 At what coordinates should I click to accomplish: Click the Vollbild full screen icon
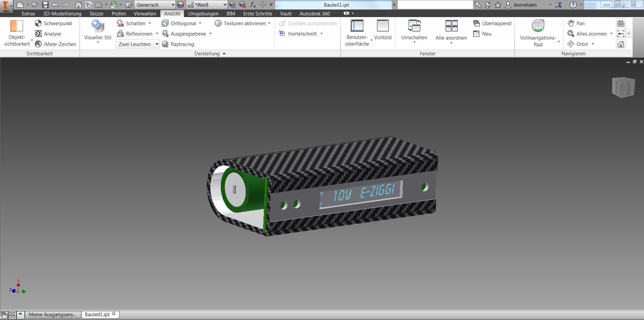tap(383, 26)
